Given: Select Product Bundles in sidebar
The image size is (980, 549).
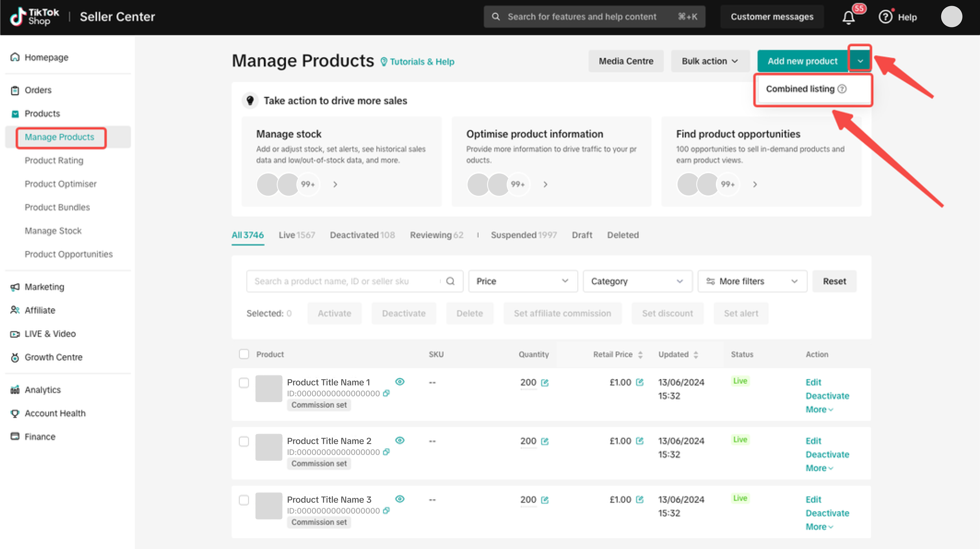Looking at the screenshot, I should coord(57,207).
